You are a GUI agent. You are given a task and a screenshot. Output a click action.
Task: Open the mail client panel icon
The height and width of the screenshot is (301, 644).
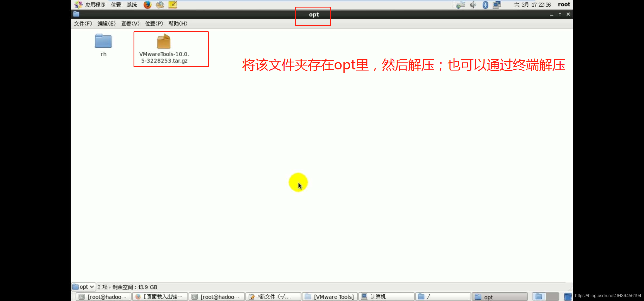pyautogui.click(x=160, y=4)
